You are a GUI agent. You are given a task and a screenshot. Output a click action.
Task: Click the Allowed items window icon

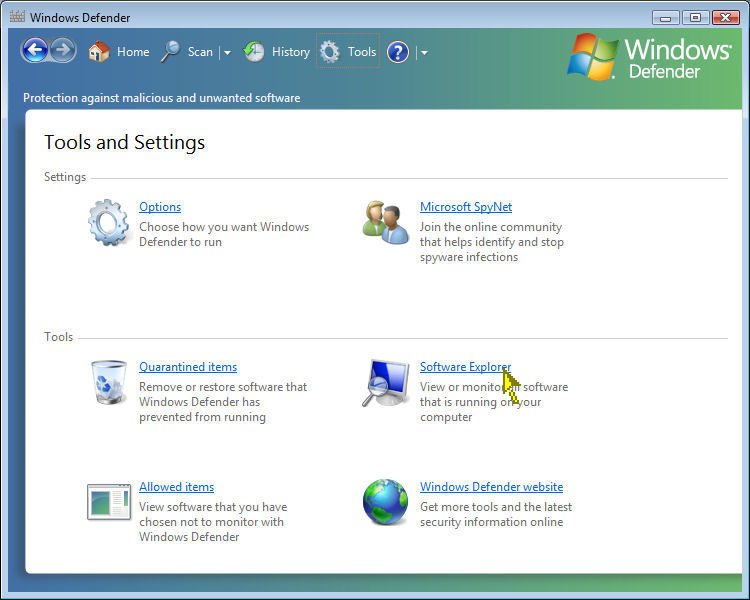pyautogui.click(x=109, y=502)
